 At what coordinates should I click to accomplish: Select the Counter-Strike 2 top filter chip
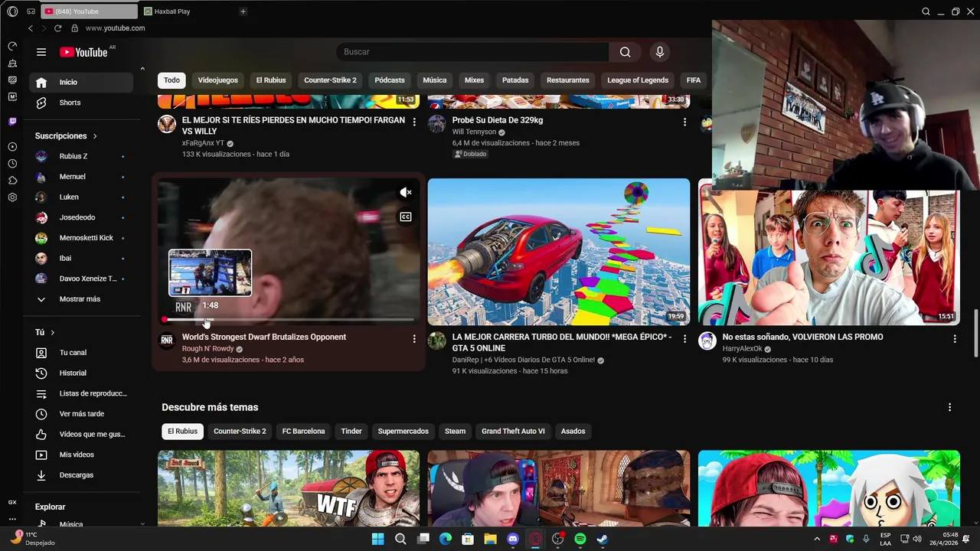(330, 80)
